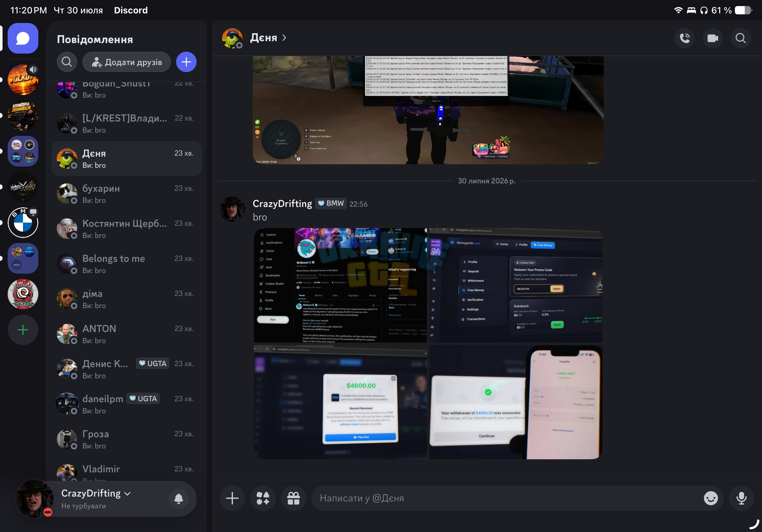Search conversations with the sidebar magnifier
This screenshot has width=762, height=532.
(67, 62)
